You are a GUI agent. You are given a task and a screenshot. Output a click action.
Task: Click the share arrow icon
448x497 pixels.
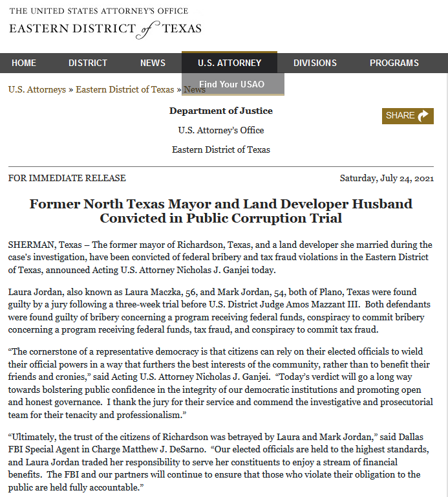pos(423,116)
